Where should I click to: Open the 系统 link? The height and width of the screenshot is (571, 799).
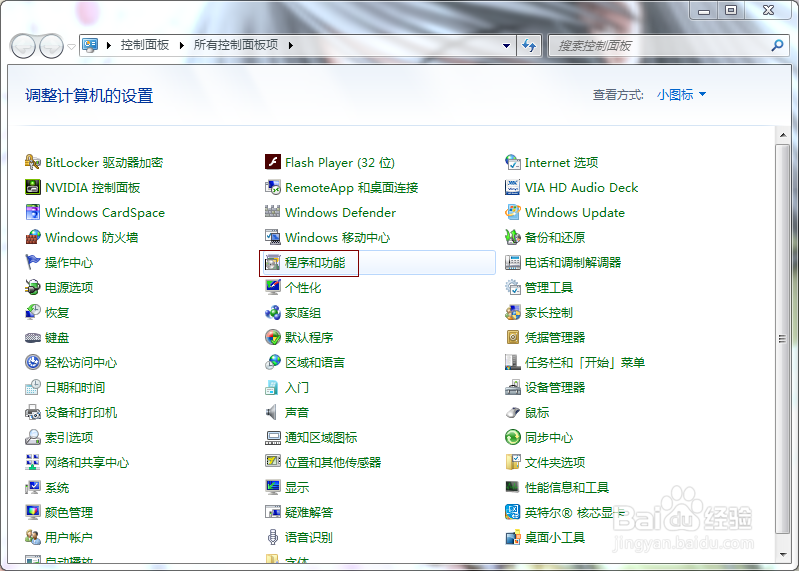coord(57,487)
